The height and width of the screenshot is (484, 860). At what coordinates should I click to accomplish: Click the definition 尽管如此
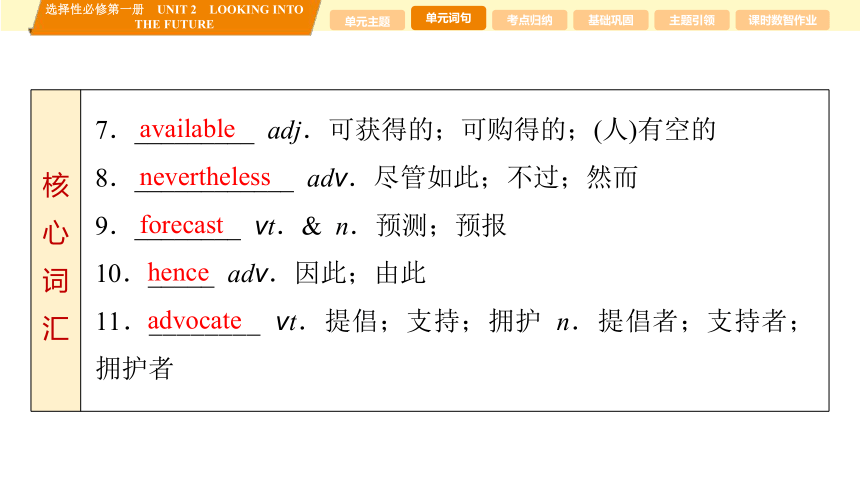(426, 177)
